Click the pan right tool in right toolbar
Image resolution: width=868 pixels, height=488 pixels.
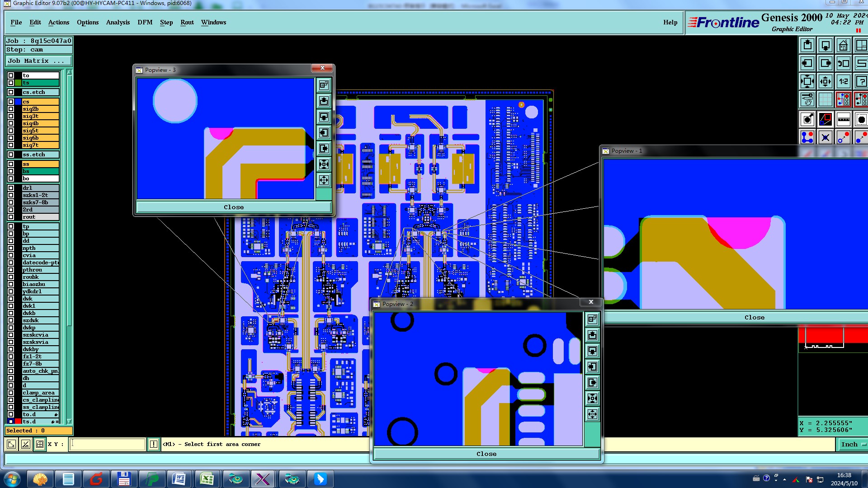[x=826, y=63]
